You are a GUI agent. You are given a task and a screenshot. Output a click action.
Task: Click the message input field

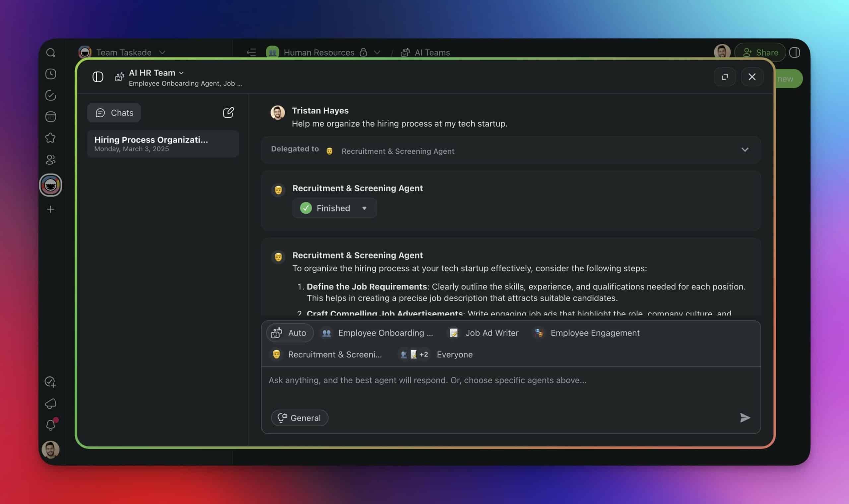tap(476, 380)
